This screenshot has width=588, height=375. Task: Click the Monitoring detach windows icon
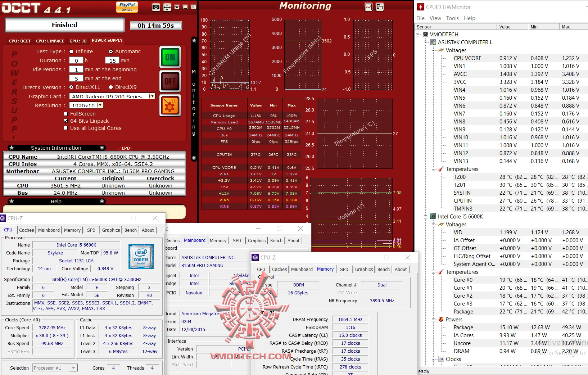pyautogui.click(x=380, y=7)
